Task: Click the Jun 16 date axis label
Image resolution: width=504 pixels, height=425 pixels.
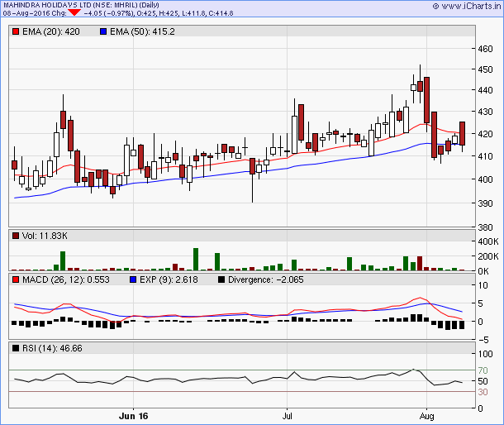Action: [x=133, y=416]
